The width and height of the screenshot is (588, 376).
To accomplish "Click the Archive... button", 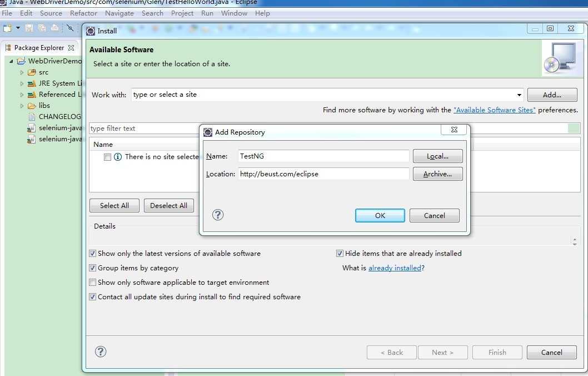I will [x=437, y=174].
